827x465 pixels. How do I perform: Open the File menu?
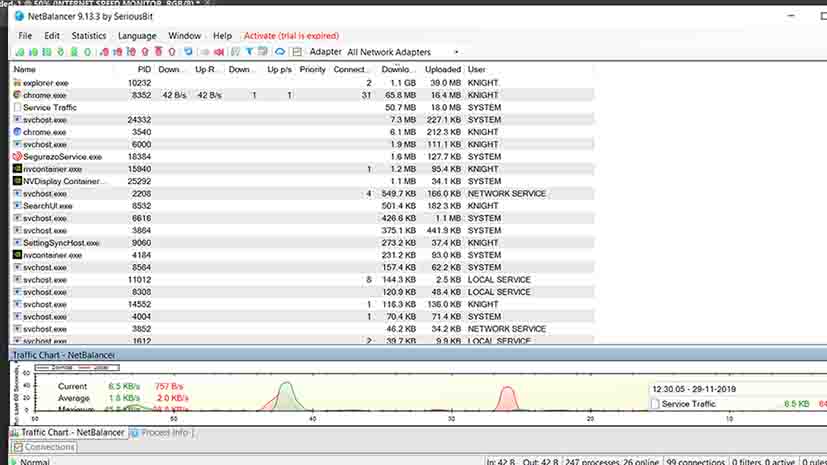click(x=25, y=36)
